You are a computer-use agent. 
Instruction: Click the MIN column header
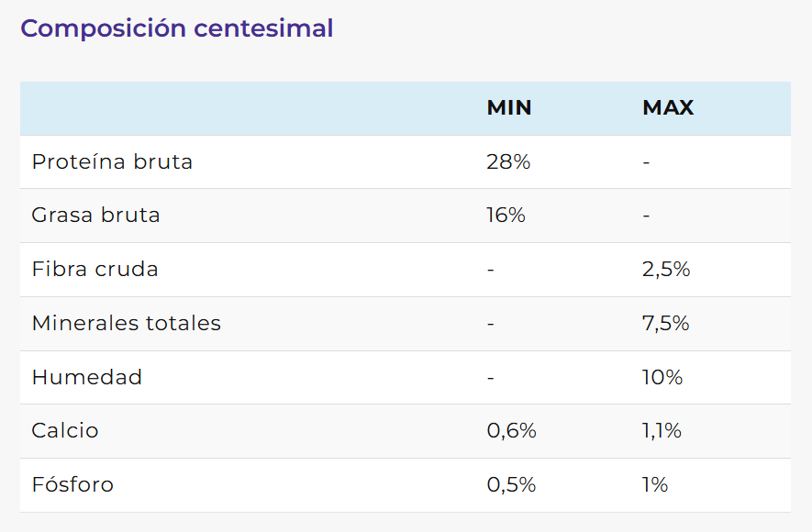[x=509, y=108]
